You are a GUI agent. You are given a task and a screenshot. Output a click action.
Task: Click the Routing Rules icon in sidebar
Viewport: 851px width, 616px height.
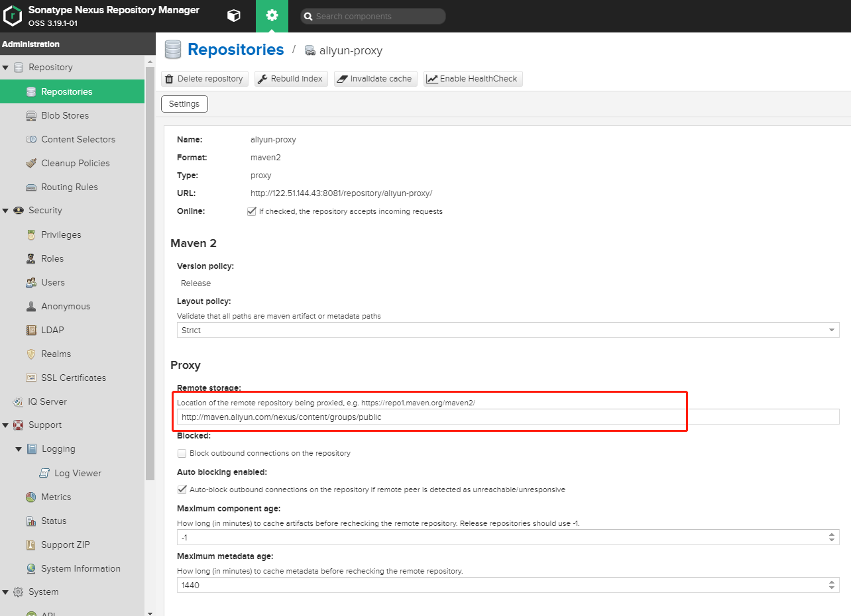click(30, 187)
